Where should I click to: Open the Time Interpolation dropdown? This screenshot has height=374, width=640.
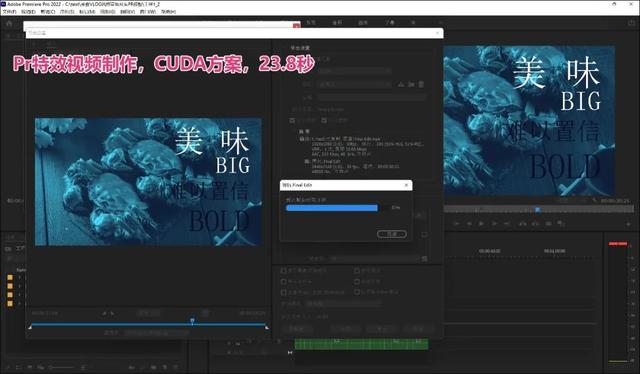343,304
